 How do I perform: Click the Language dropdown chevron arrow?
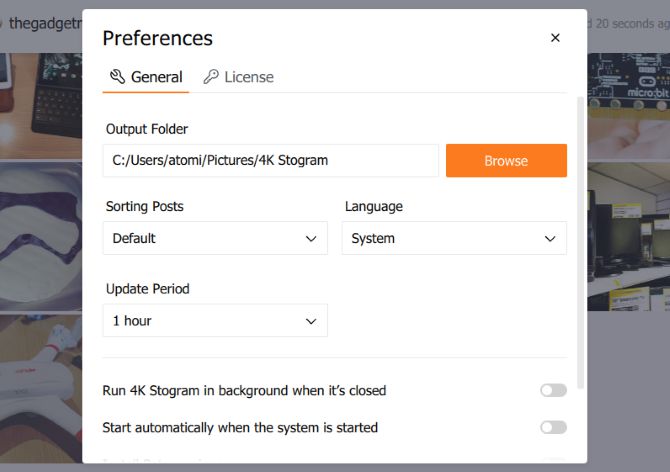click(x=550, y=238)
